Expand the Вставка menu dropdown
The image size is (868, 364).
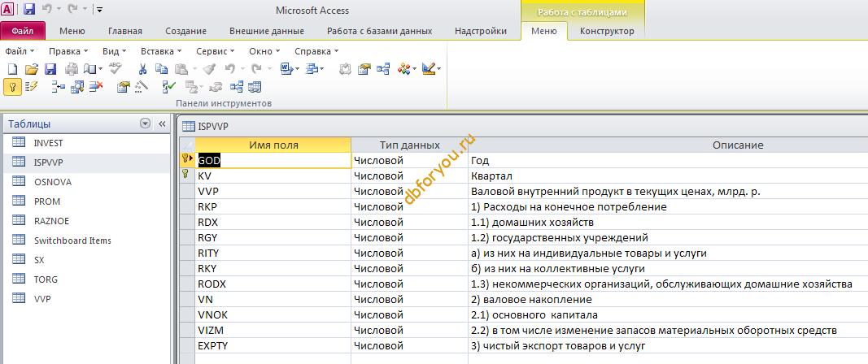(161, 51)
